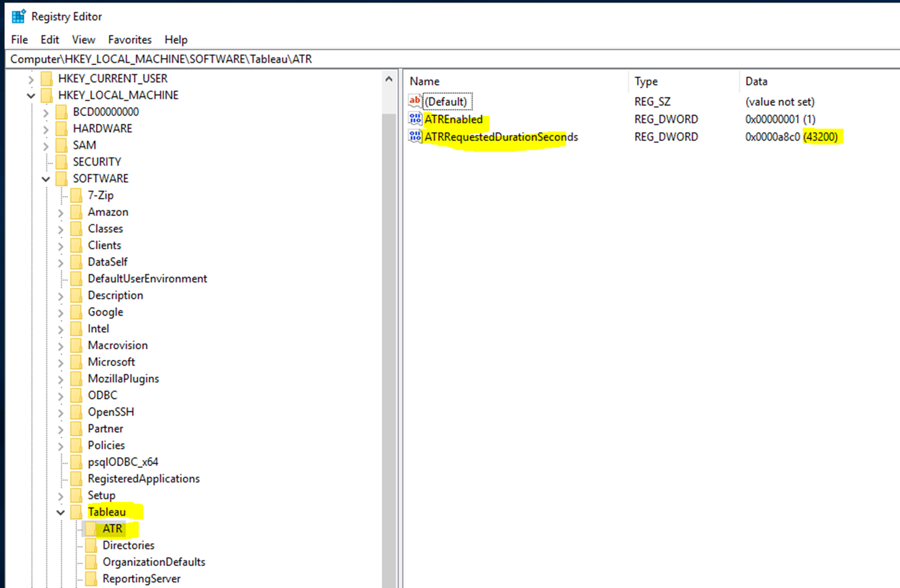The width and height of the screenshot is (900, 588).
Task: Select the OpenSSH registry key
Action: (x=111, y=412)
